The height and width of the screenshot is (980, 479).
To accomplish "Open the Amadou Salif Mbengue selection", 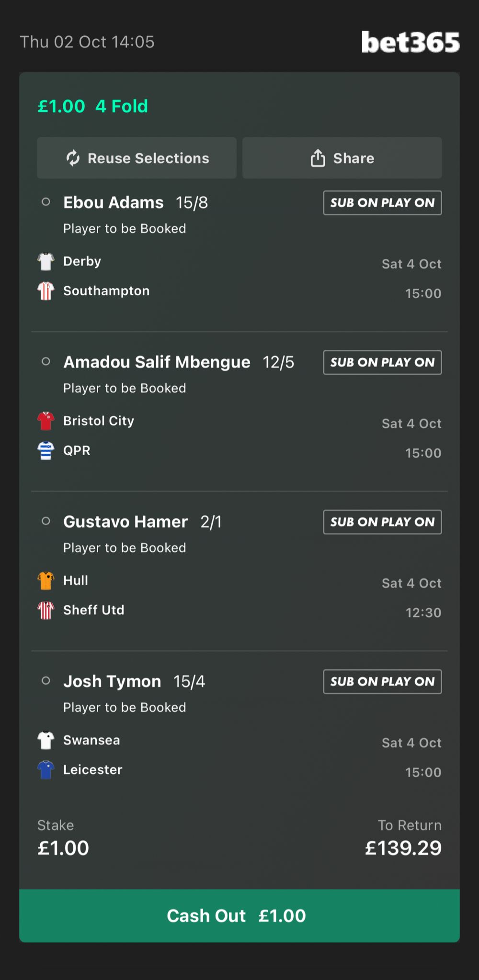I will (x=157, y=362).
